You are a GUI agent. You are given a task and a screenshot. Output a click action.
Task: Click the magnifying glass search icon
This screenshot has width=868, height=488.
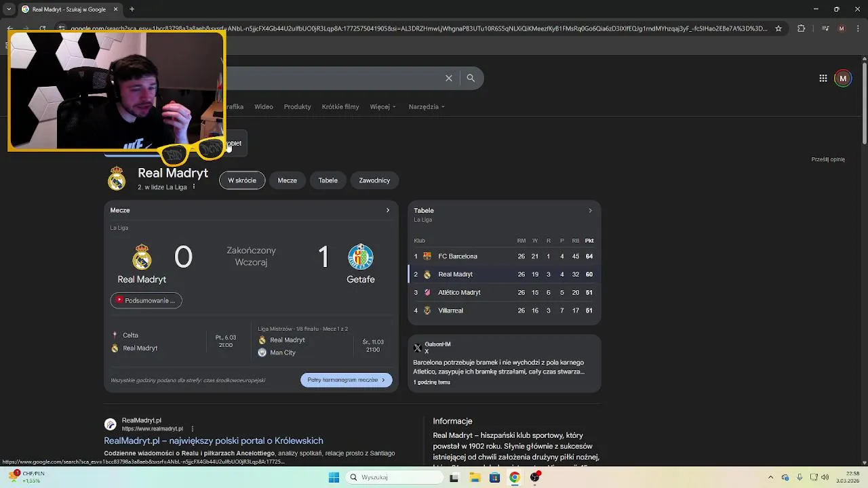tap(471, 78)
